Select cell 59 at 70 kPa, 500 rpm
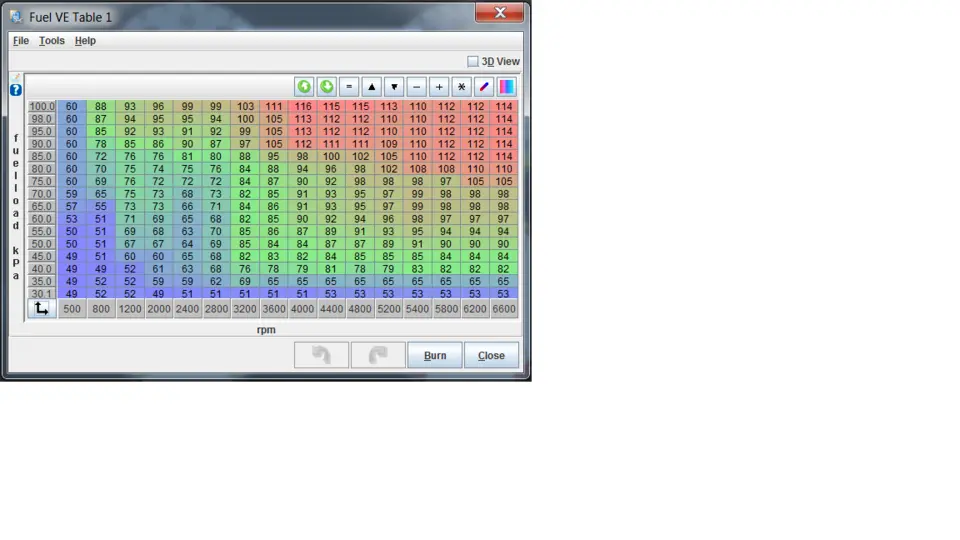 [x=72, y=193]
